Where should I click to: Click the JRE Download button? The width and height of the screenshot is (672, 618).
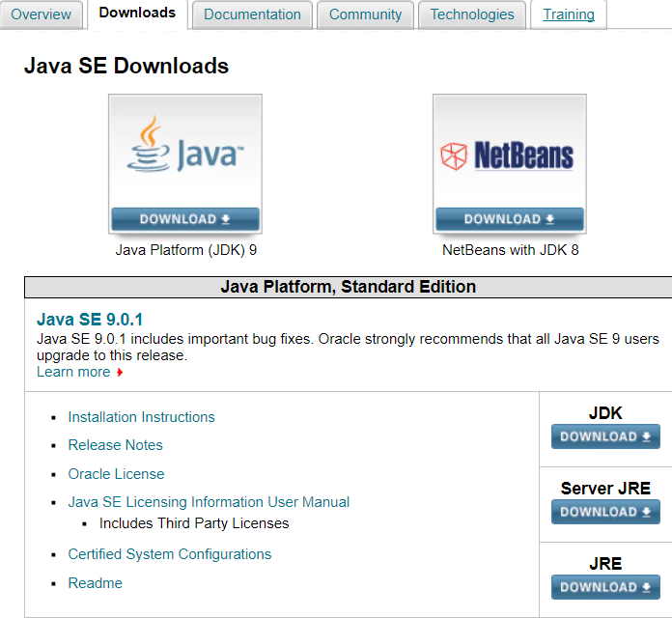(605, 587)
